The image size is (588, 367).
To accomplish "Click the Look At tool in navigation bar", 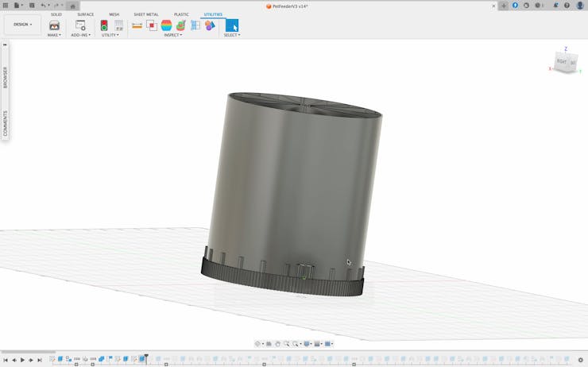I will [x=269, y=344].
